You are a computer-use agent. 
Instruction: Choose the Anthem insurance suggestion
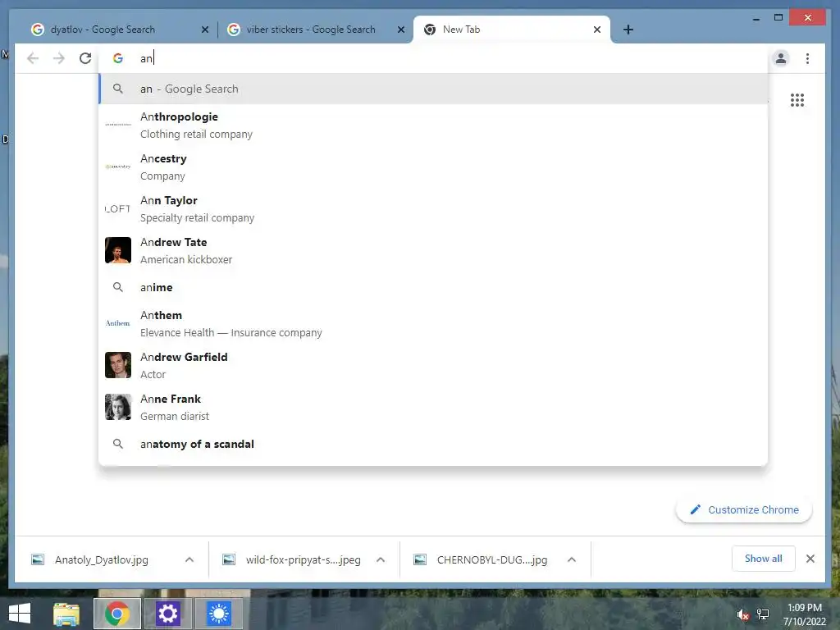pyautogui.click(x=433, y=323)
